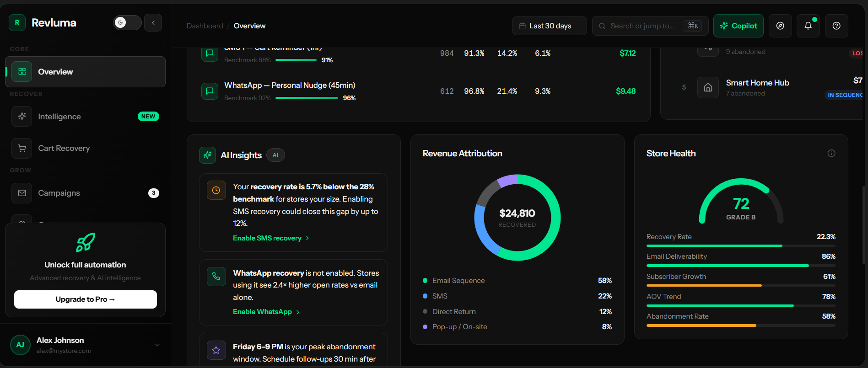Click the purple Pop-up / On-site legend dot

point(425,327)
